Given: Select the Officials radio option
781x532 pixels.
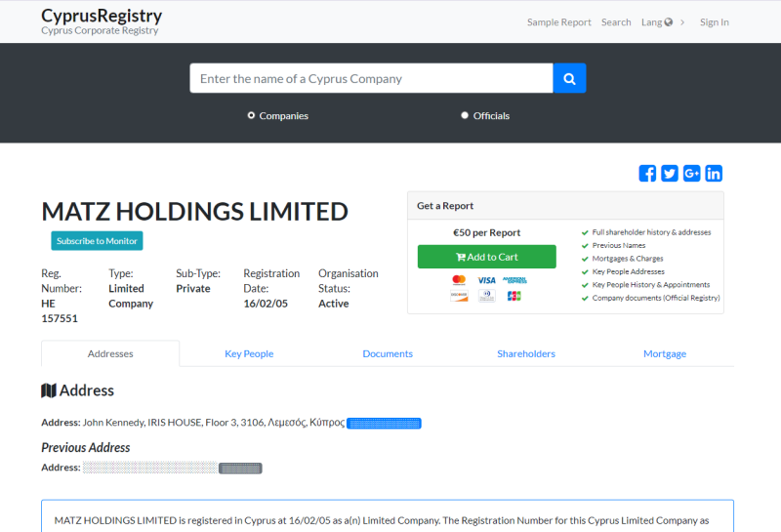Looking at the screenshot, I should [465, 115].
